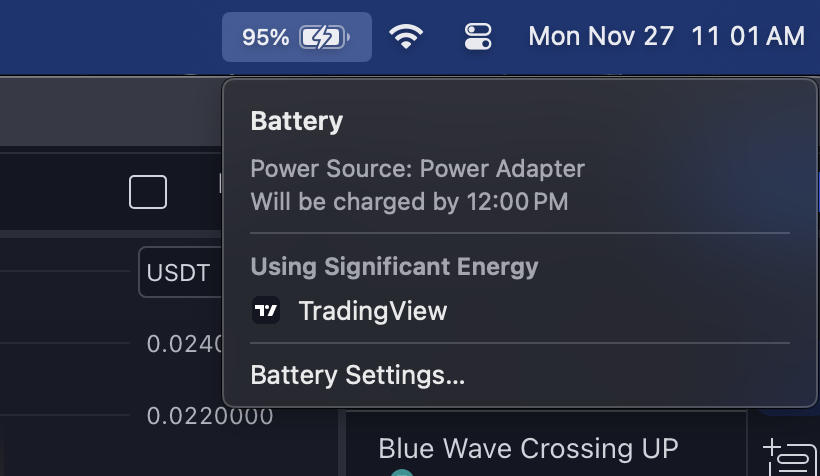Click the Will be charged by 12:00 PM text
This screenshot has width=820, height=476.
point(409,202)
